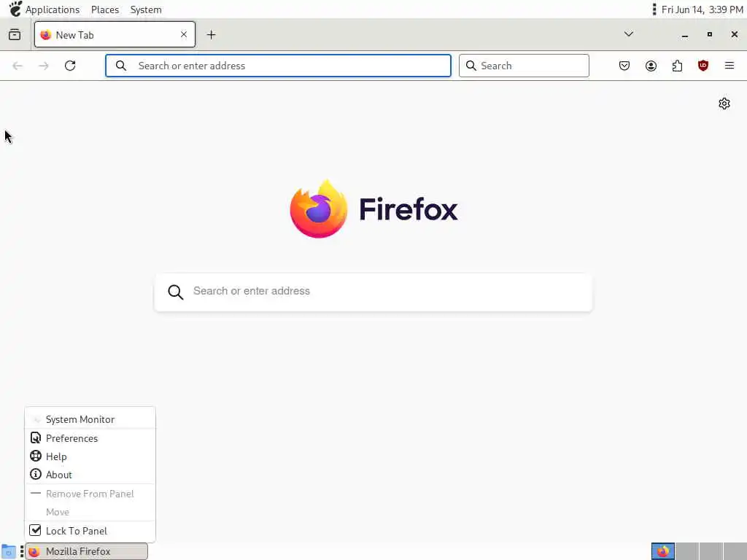Choose About from the context menu
The image size is (747, 560).
click(90, 475)
